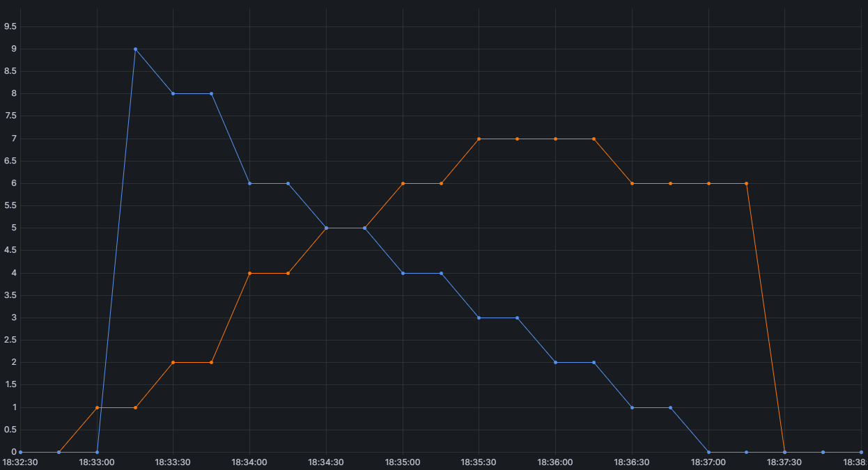Click the blue peak data point at value 9

(x=135, y=49)
